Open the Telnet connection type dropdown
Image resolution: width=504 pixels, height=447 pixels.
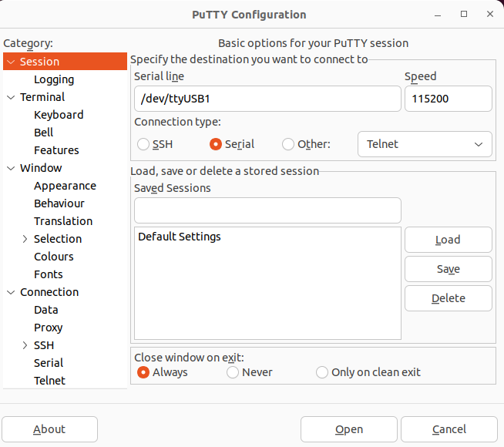(425, 144)
